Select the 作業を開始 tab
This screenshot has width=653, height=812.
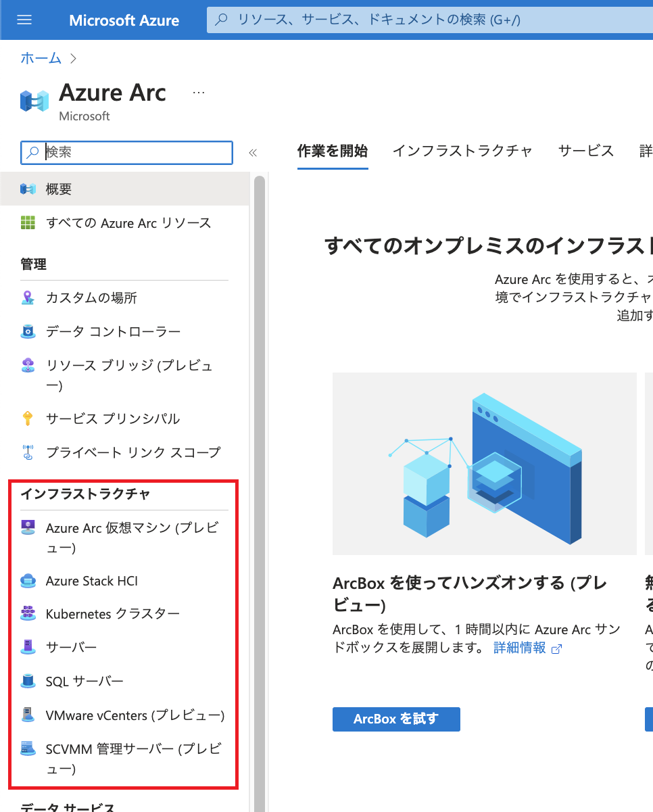[333, 151]
